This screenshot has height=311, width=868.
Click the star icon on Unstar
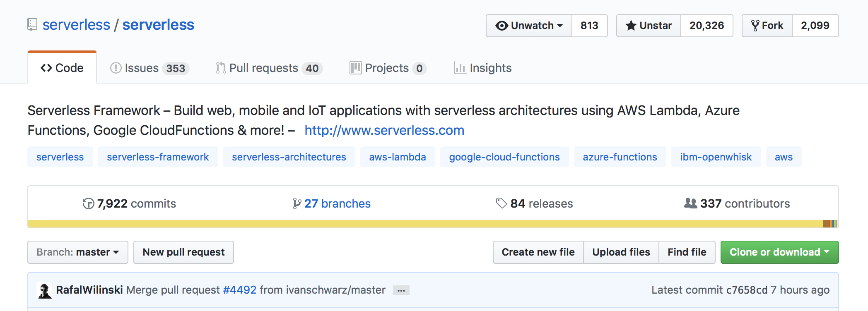(631, 26)
